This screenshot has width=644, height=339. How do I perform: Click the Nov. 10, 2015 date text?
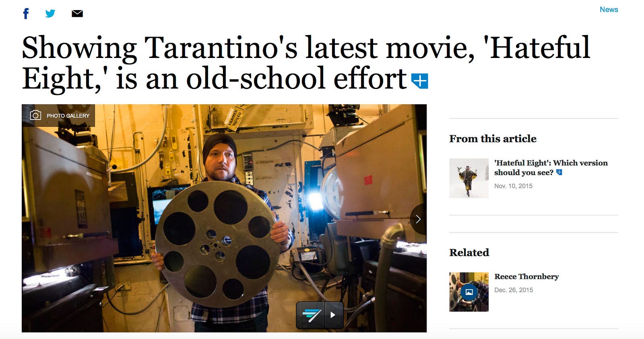click(x=513, y=186)
